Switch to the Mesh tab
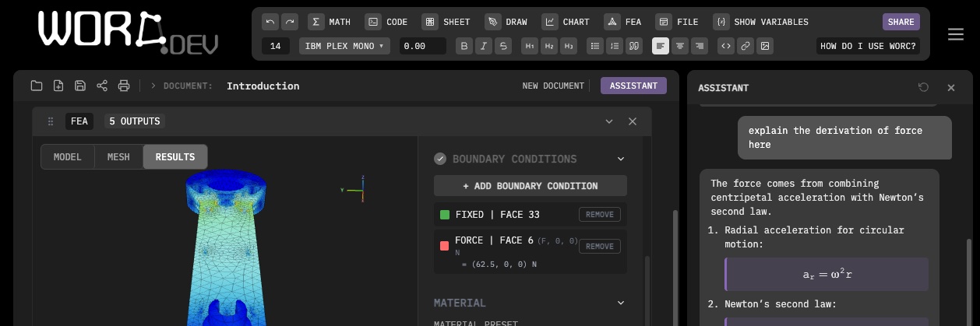The image size is (980, 326). point(118,156)
